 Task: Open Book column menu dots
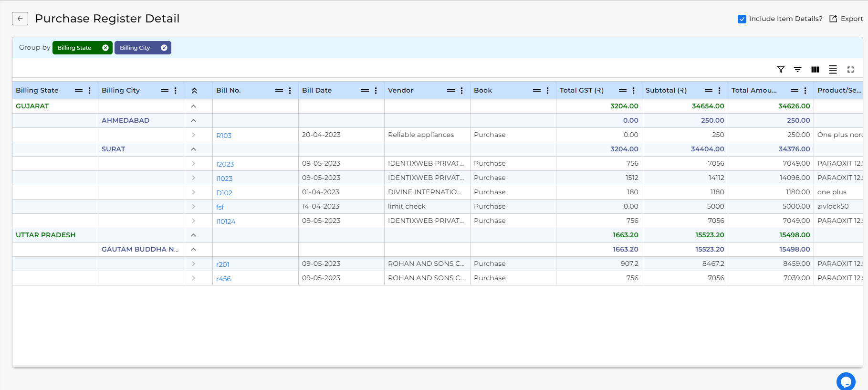click(547, 91)
